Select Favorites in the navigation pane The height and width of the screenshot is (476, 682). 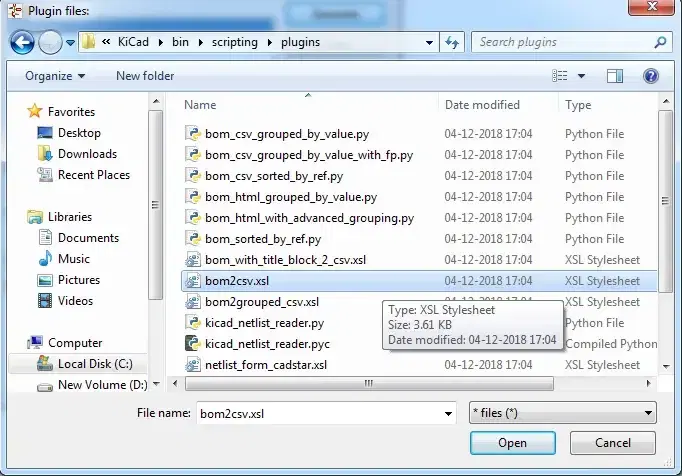[x=71, y=112]
